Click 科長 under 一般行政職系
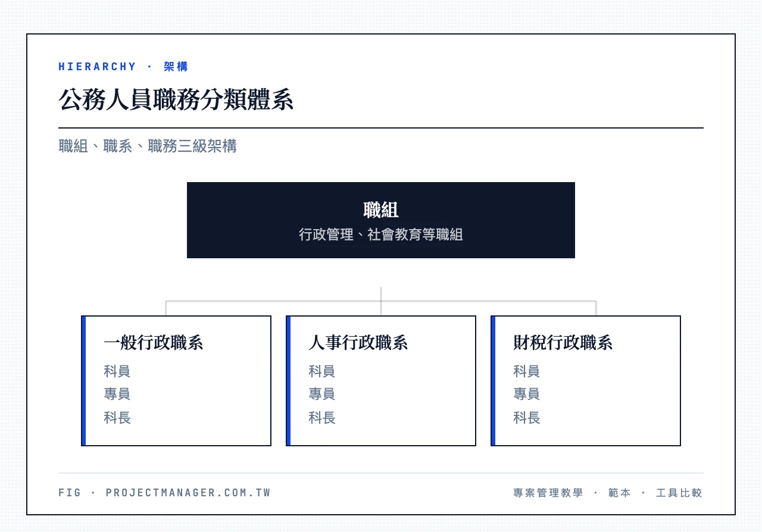 tap(117, 418)
